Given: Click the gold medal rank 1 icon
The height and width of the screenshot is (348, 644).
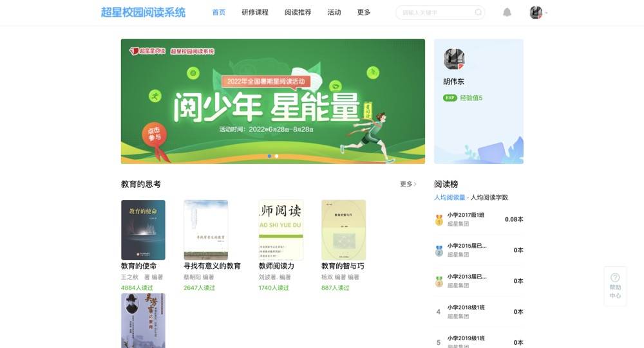Looking at the screenshot, I should point(439,220).
